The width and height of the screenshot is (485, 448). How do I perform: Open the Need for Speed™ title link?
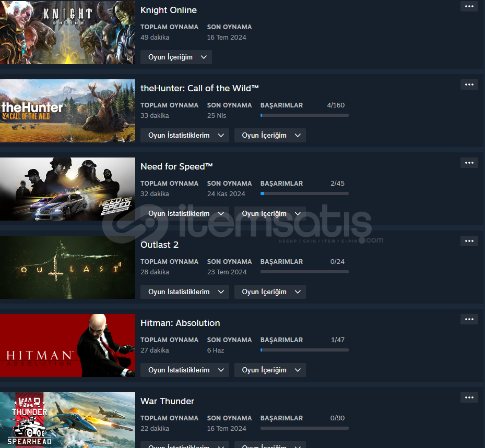tap(176, 166)
